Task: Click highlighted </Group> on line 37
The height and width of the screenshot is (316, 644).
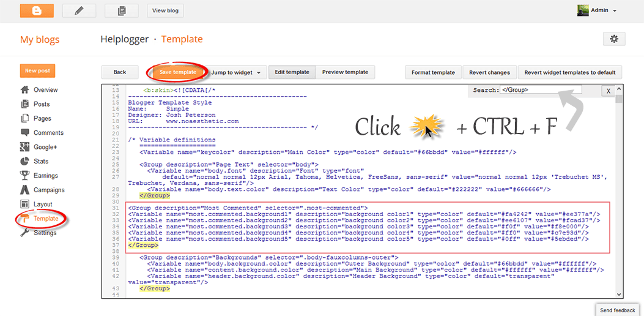Action: (143, 245)
